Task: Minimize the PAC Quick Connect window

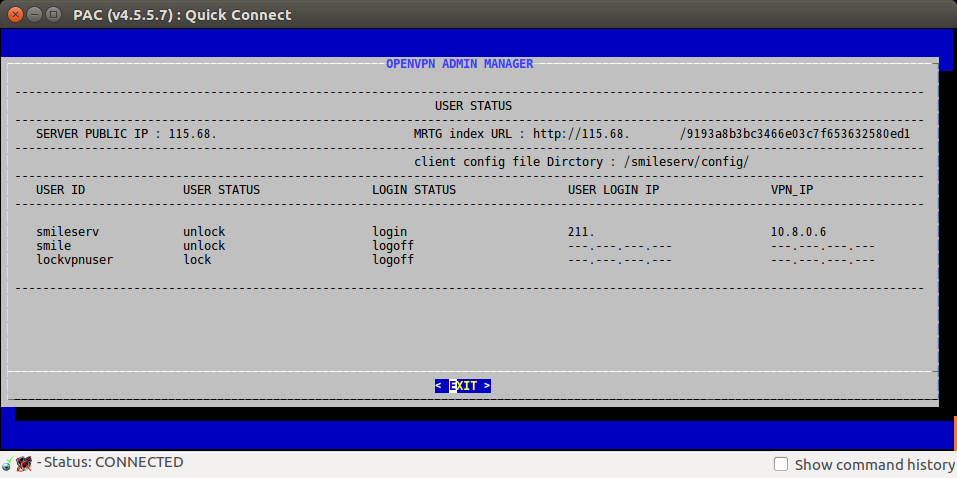Action: 35,13
